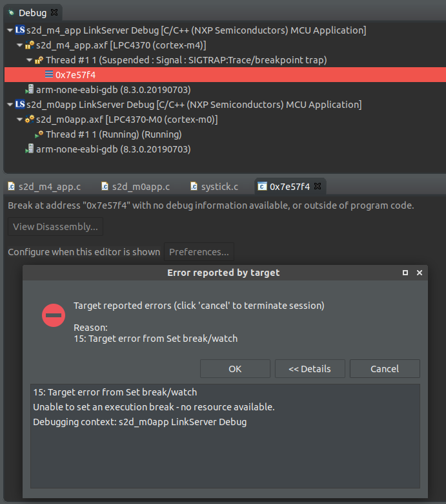Click the LS icon of s2d_m0app launch
The height and width of the screenshot is (504, 446).
coord(20,104)
